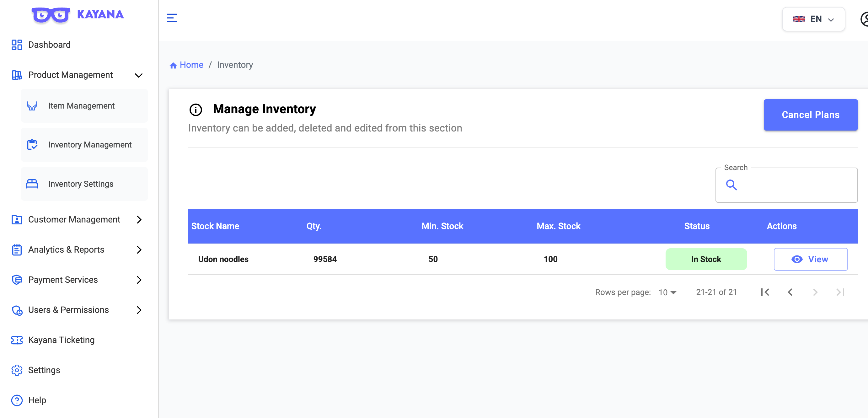Open Inventory Management sidebar item

click(x=84, y=145)
